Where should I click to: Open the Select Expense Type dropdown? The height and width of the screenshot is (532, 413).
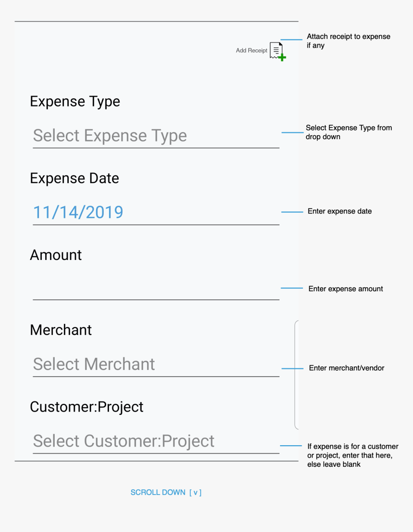[156, 136]
